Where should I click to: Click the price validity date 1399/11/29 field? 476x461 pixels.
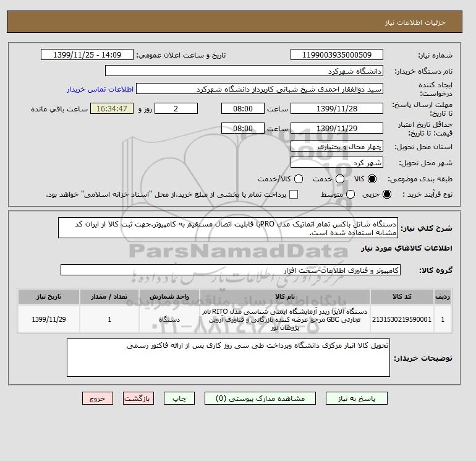tap(337, 128)
